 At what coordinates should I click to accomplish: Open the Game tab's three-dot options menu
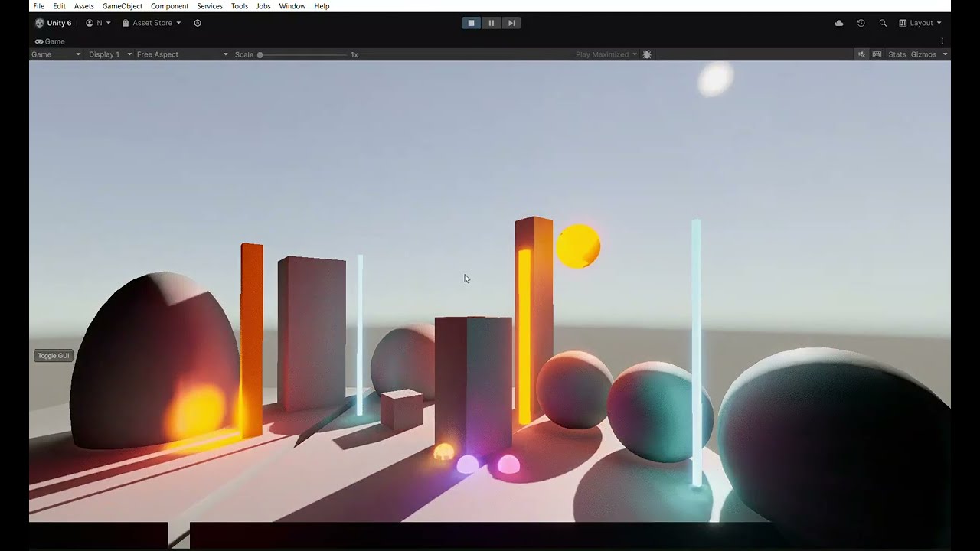pyautogui.click(x=942, y=41)
